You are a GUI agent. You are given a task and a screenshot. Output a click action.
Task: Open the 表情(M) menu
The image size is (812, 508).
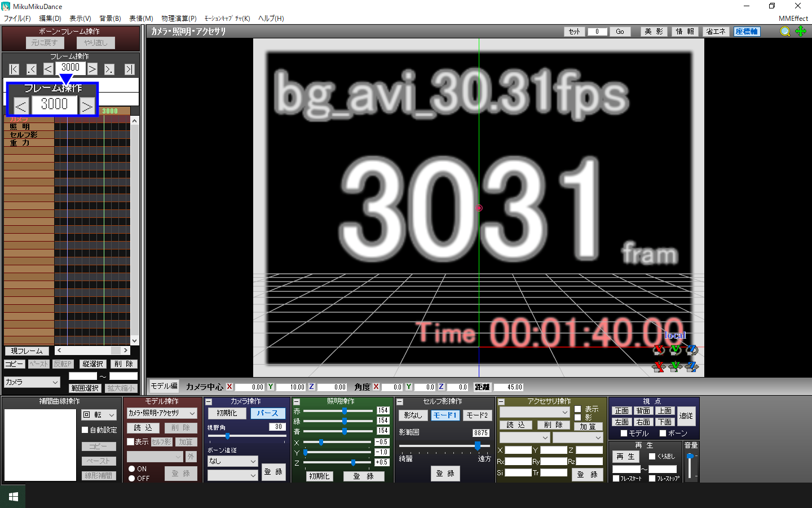pyautogui.click(x=141, y=18)
